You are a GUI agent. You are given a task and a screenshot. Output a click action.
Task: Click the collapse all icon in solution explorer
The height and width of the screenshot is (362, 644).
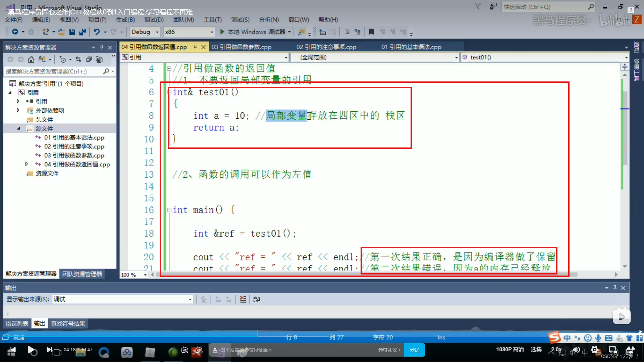[89, 59]
